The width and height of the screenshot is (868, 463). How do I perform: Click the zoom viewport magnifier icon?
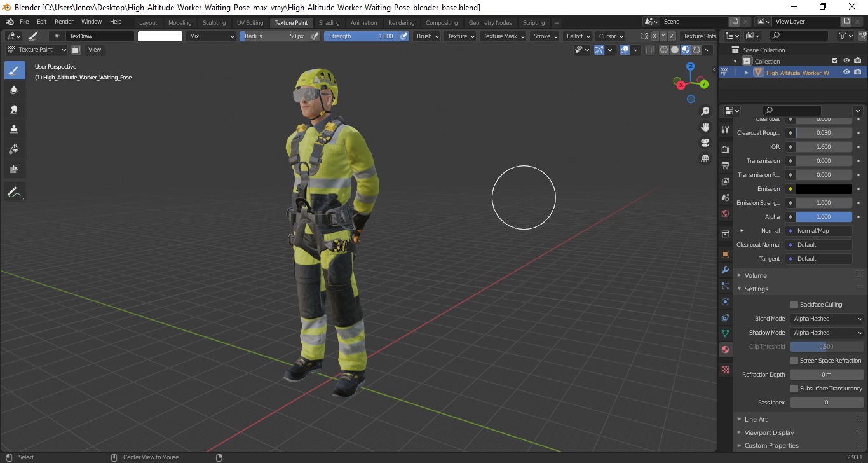(705, 111)
